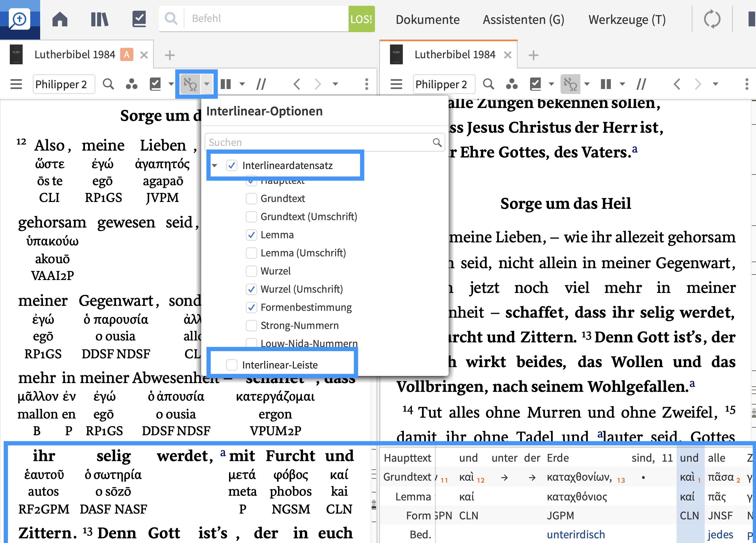Enable the Grundtext checkbox

pos(251,199)
